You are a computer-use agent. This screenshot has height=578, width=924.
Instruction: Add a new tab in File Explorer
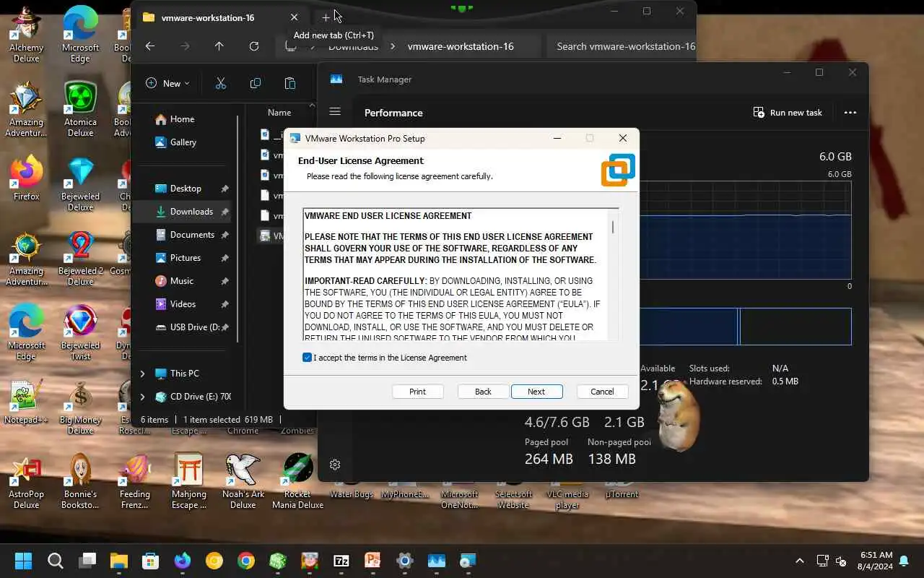(x=326, y=17)
